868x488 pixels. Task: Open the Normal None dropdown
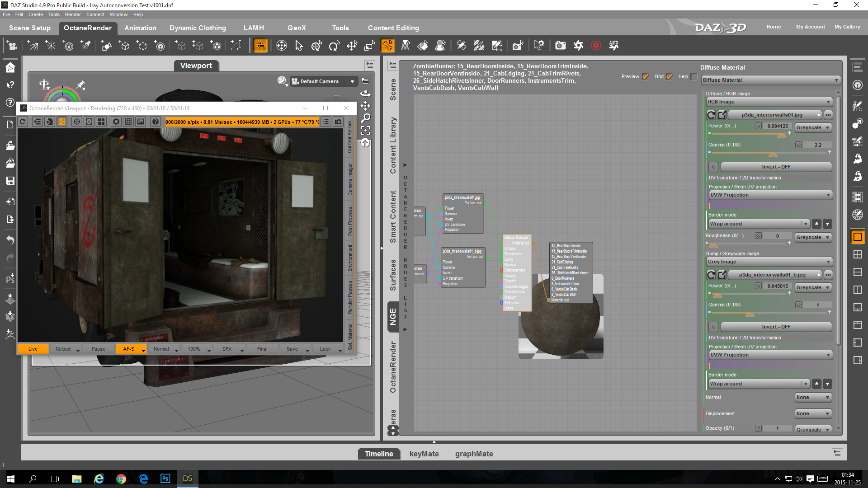(813, 397)
